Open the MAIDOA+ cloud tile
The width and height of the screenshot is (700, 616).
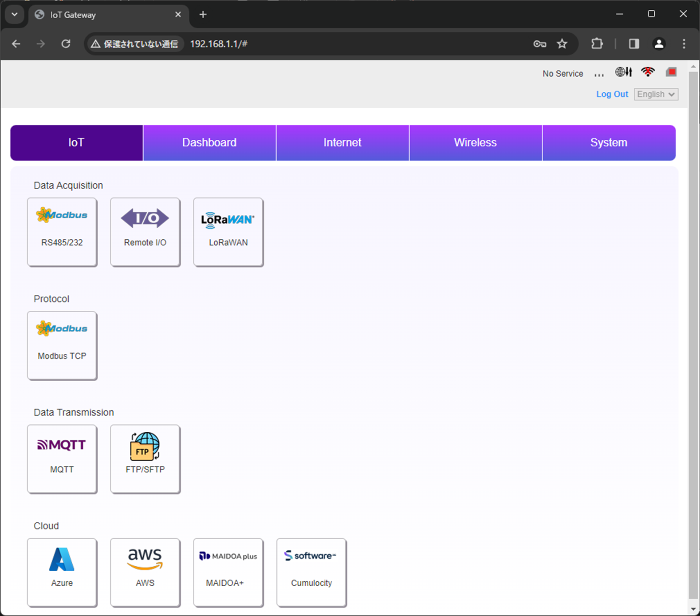click(228, 572)
